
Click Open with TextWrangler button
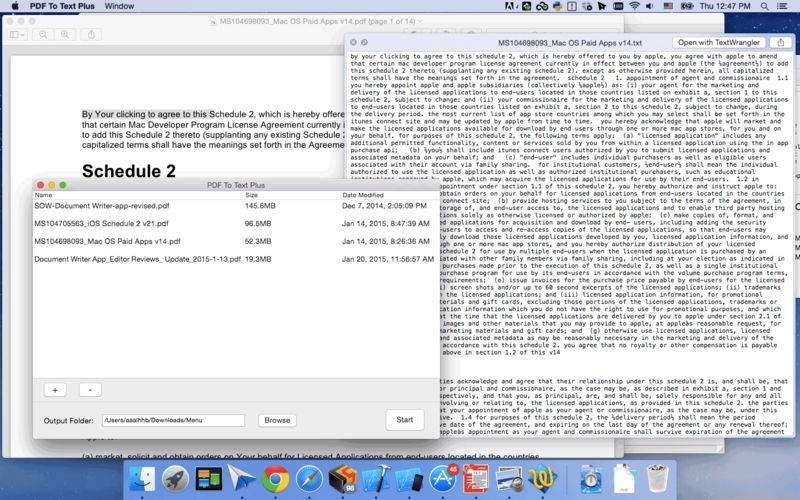click(x=719, y=42)
